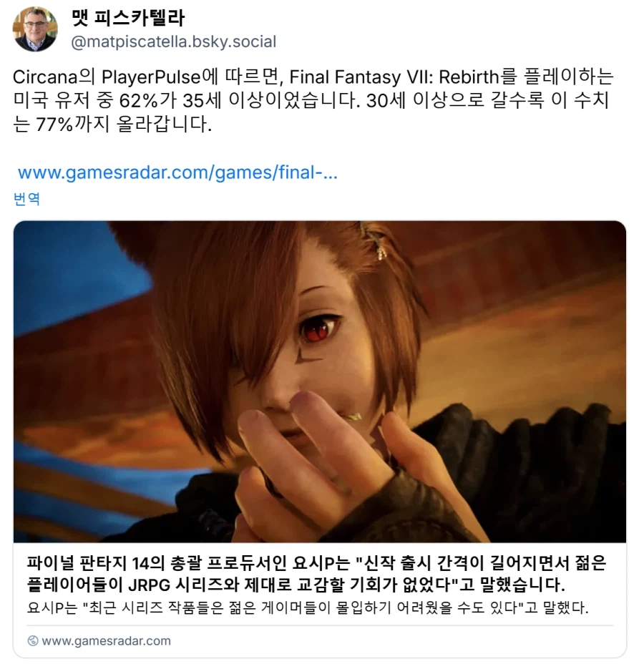The height and width of the screenshot is (664, 644).
Task: Click the www.gamesradar.com domain label on card
Action: (x=107, y=640)
